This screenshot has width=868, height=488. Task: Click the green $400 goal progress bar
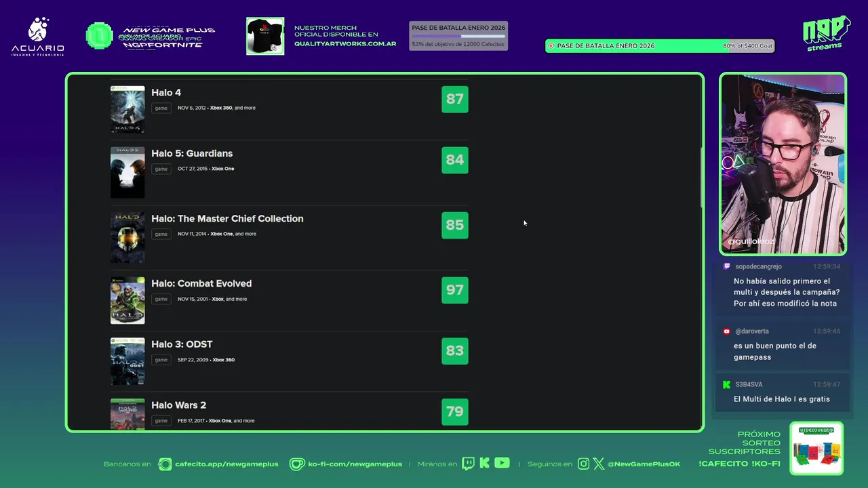[x=660, y=46]
